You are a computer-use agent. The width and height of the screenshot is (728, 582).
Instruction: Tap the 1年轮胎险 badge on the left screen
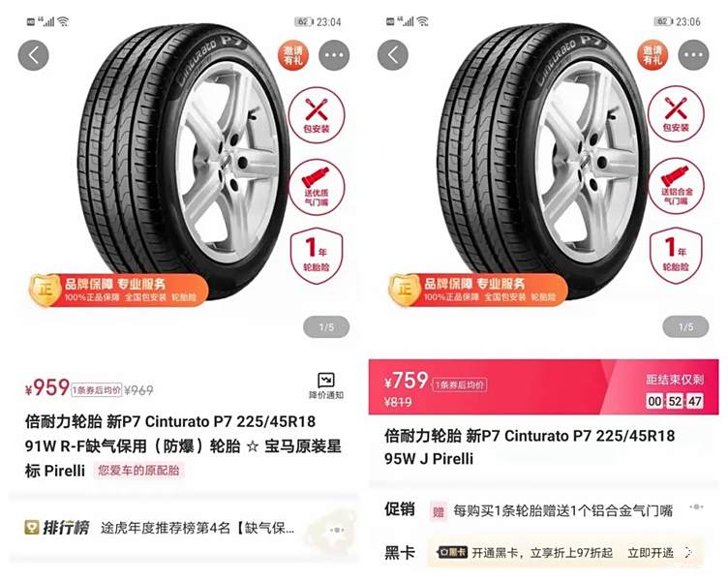[x=317, y=255]
